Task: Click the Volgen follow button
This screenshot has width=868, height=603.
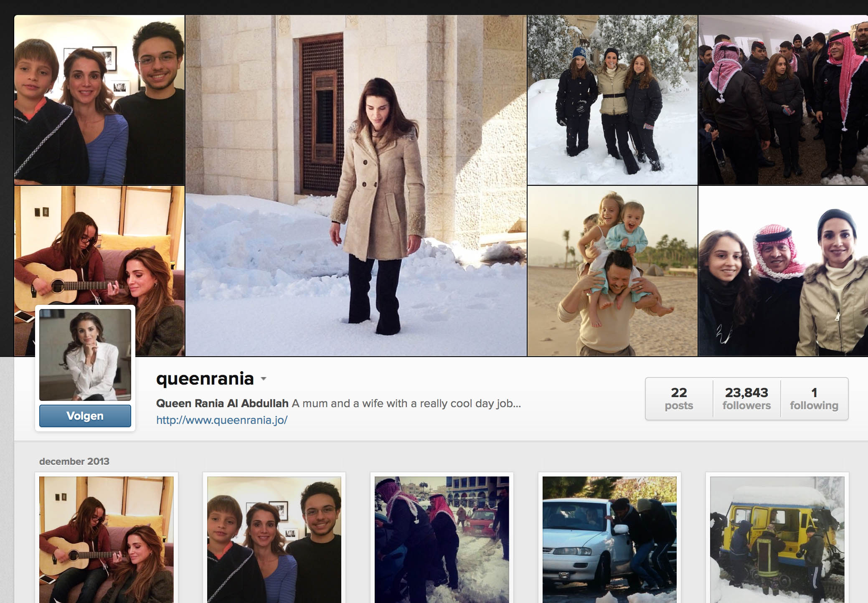Action: tap(85, 416)
